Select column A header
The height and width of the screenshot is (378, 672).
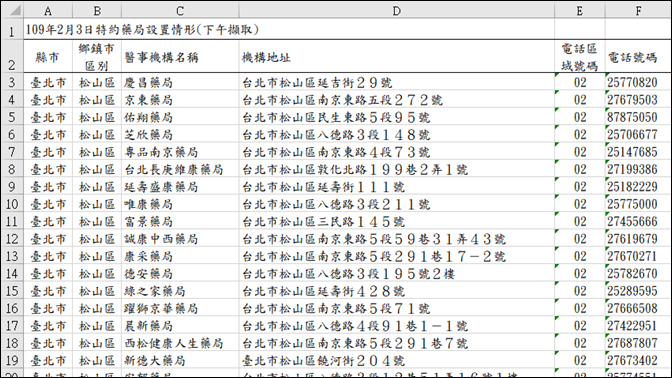click(x=48, y=10)
